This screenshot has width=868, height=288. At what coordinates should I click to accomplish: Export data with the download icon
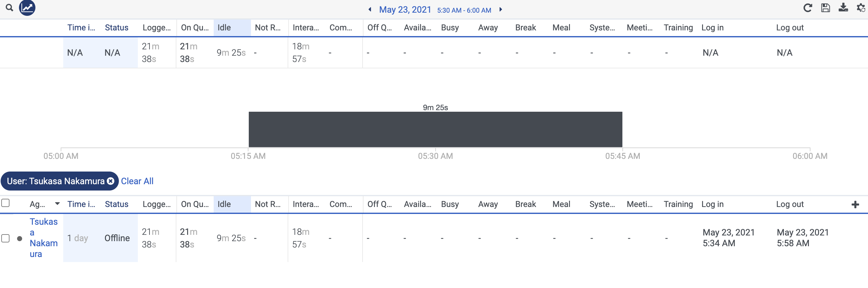[843, 7]
